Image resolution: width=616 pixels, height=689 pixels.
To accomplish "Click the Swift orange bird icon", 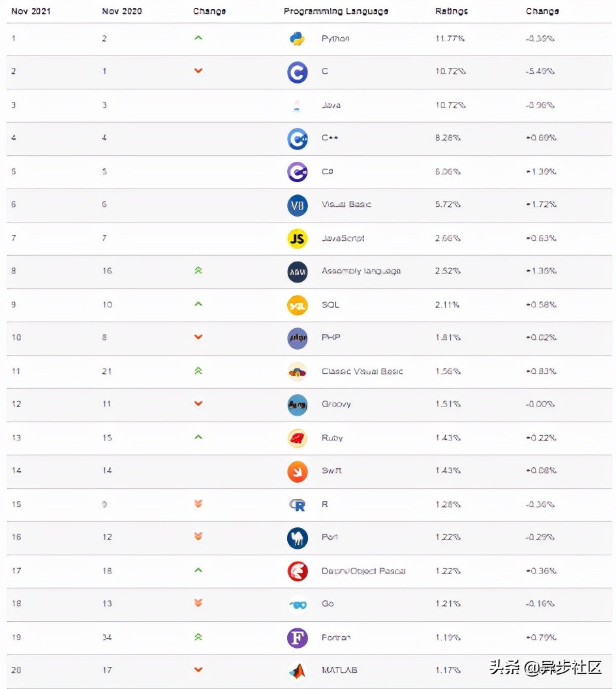I will pos(298,472).
